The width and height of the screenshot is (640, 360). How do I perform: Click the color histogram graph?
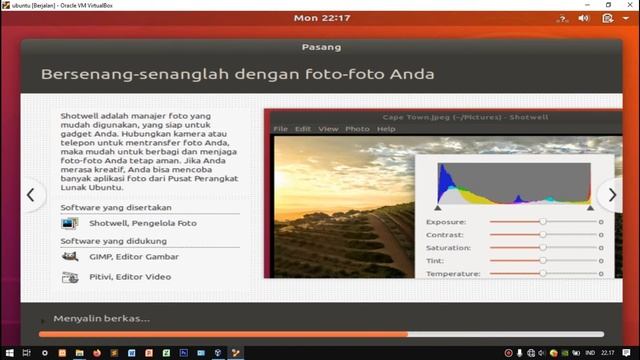(x=514, y=183)
